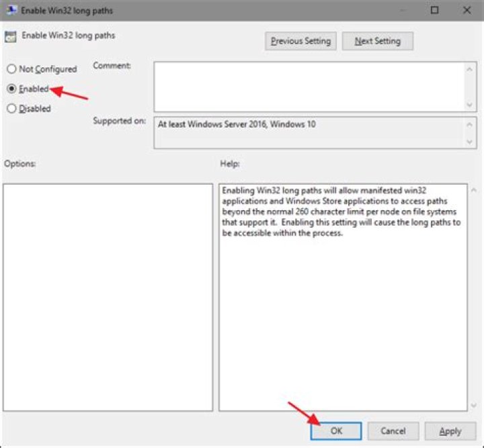Select the Not Configured radio button

point(11,69)
